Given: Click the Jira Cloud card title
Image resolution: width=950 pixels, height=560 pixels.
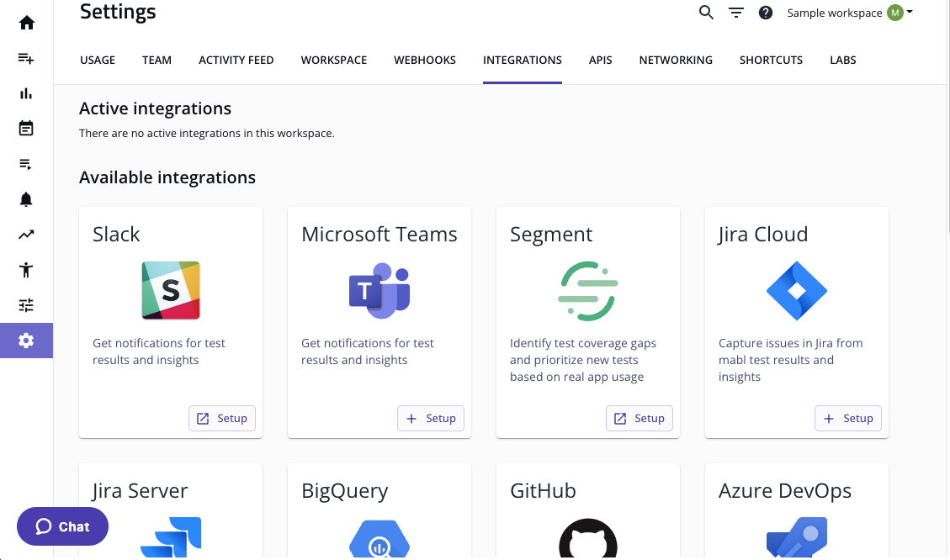Looking at the screenshot, I should point(763,235).
